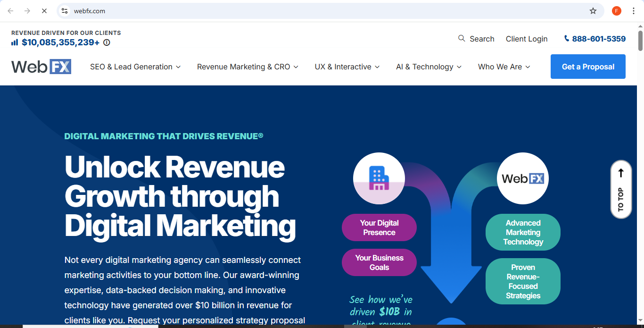Open the UX & Interactive menu
Image resolution: width=644 pixels, height=328 pixels.
347,67
